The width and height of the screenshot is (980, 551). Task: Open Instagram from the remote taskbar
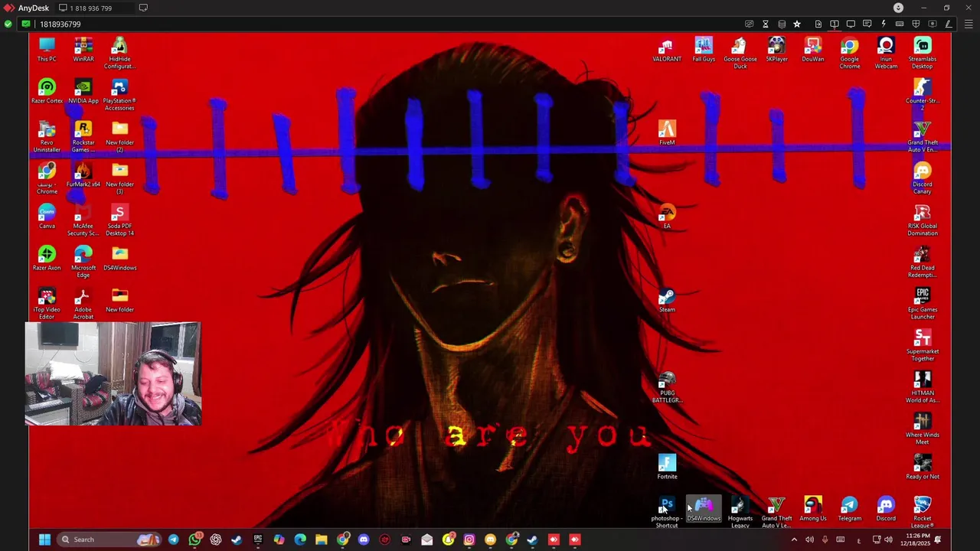tap(469, 540)
